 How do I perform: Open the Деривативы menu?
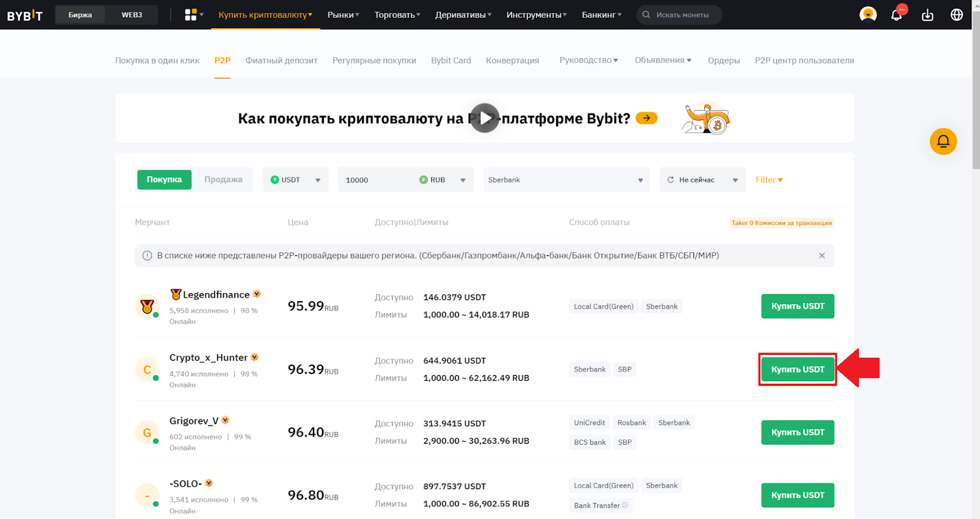pyautogui.click(x=463, y=15)
